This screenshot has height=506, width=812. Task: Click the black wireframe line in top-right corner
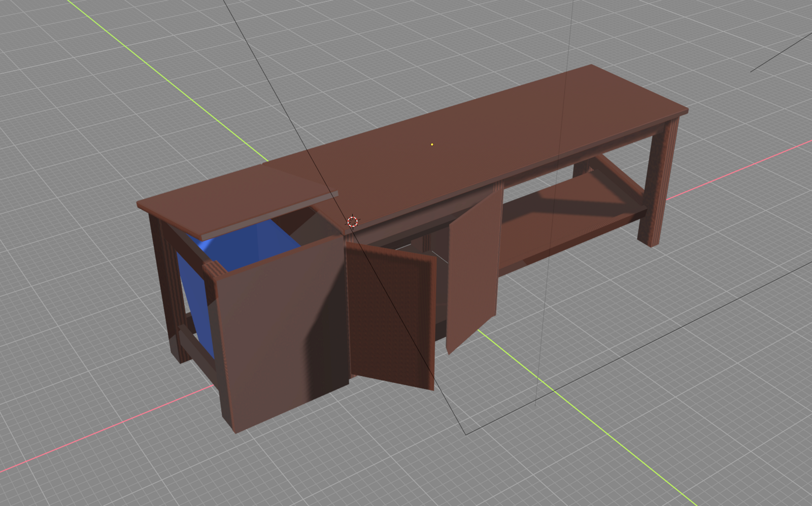782,52
